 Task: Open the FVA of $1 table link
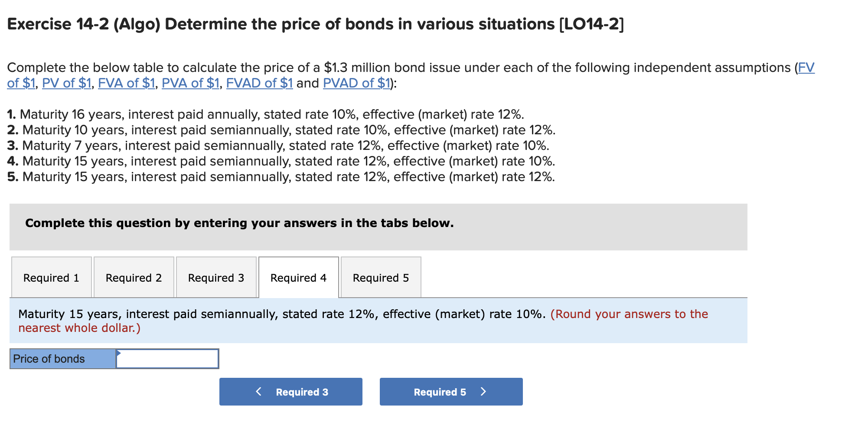(x=126, y=83)
